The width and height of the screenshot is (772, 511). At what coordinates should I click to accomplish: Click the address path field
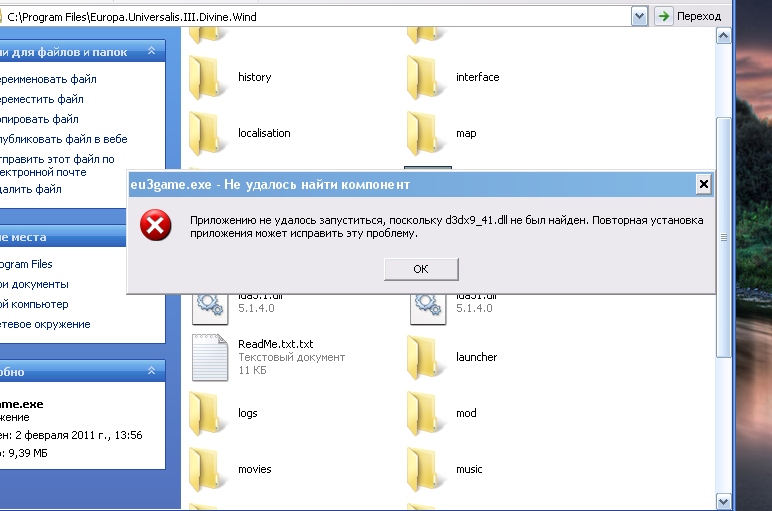pos(315,17)
